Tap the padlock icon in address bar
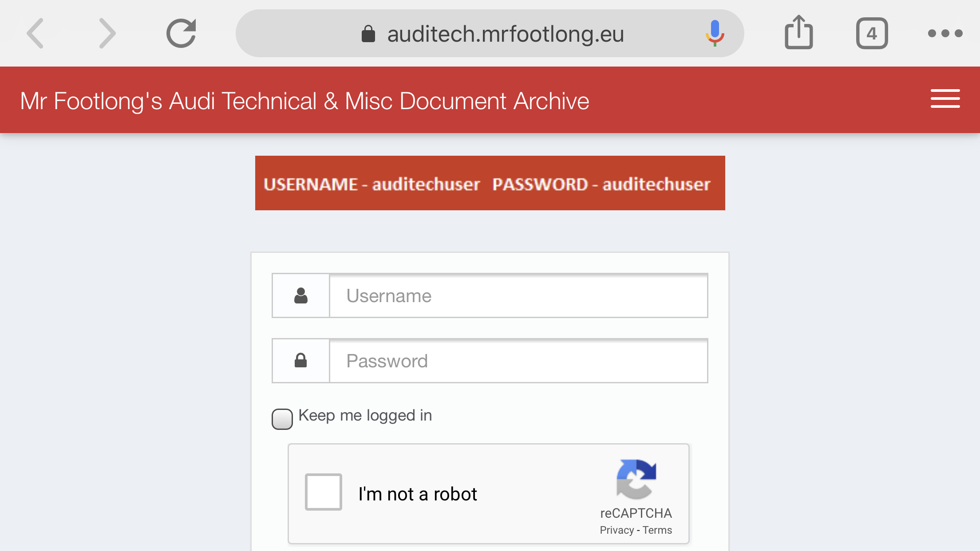980x551 pixels. 368,33
